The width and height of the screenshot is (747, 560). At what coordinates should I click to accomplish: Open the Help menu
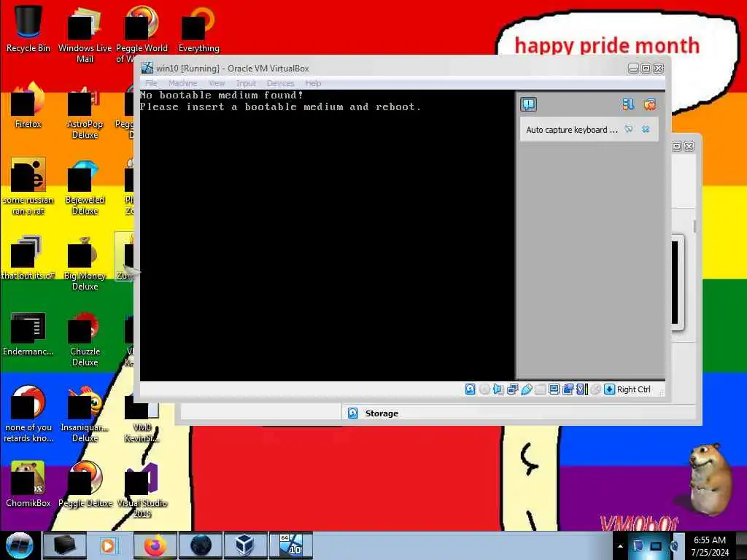tap(313, 83)
